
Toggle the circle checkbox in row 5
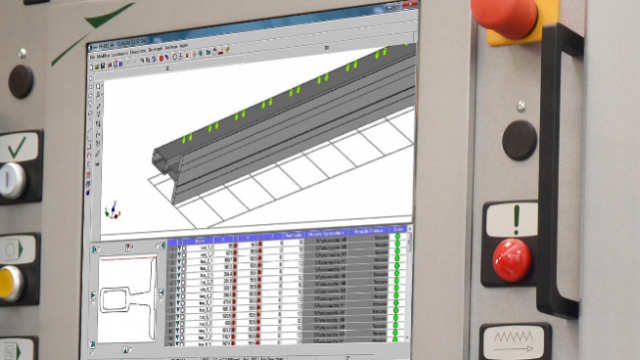(x=184, y=276)
